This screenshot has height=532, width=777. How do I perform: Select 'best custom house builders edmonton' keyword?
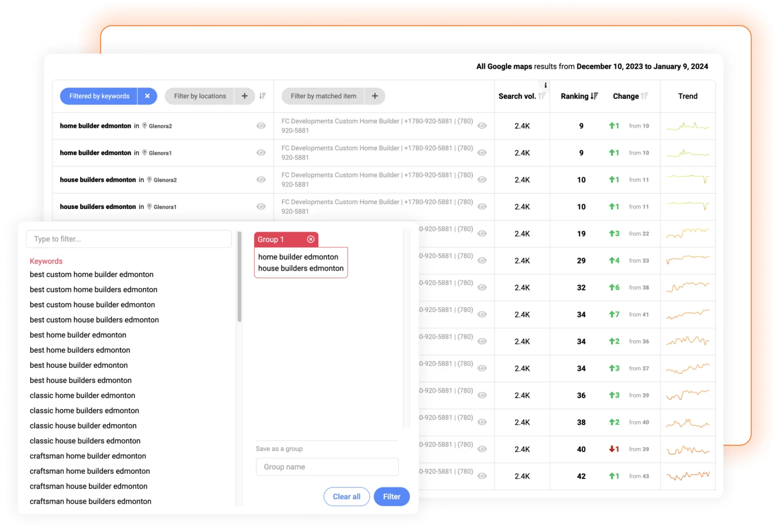point(94,320)
